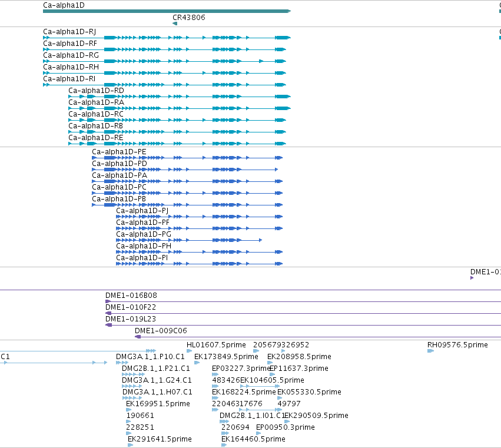The image size is (501, 448).
Task: Select the Ca-alpha1D gene label
Action: coord(64,5)
